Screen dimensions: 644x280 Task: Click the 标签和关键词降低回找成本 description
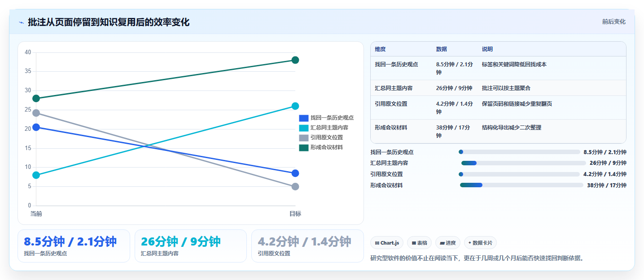[514, 65]
